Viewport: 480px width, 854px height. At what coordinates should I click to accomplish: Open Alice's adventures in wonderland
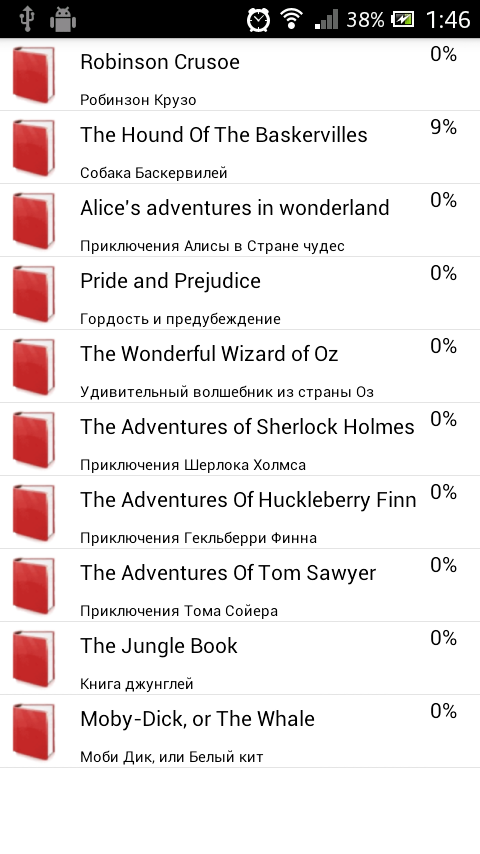pos(240,220)
